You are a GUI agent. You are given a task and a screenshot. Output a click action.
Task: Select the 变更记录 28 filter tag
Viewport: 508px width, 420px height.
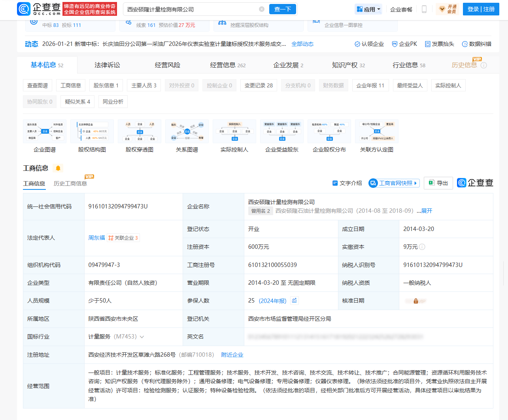259,85
